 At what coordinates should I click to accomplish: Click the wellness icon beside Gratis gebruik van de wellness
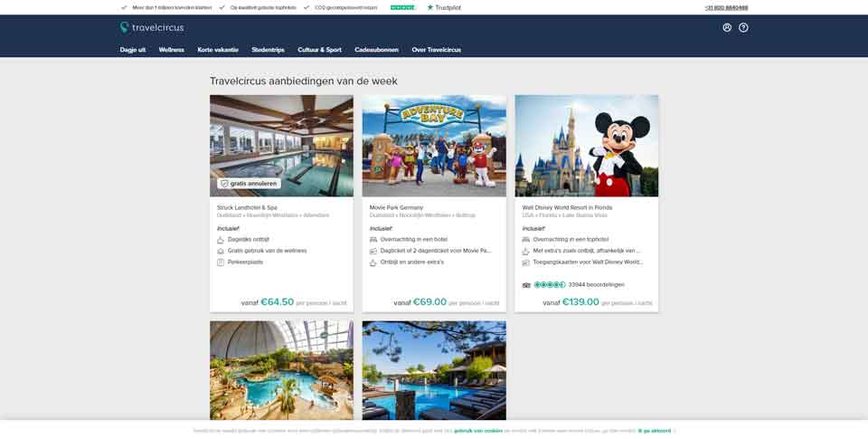(221, 251)
